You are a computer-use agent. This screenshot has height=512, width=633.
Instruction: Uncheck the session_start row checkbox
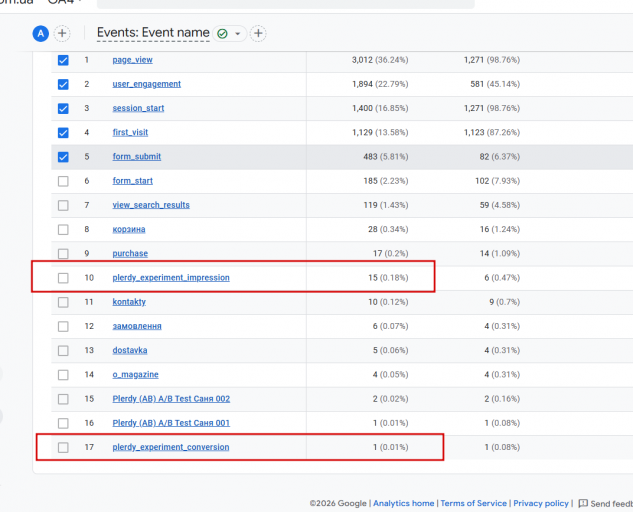pyautogui.click(x=63, y=109)
